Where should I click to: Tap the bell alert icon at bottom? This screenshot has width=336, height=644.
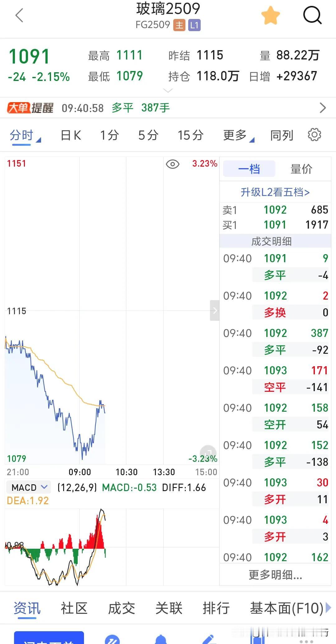[x=161, y=638]
